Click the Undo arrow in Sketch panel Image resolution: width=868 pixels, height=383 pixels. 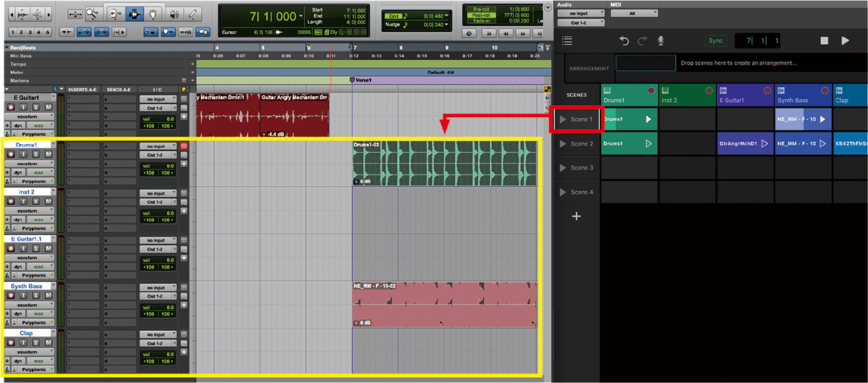click(x=624, y=41)
